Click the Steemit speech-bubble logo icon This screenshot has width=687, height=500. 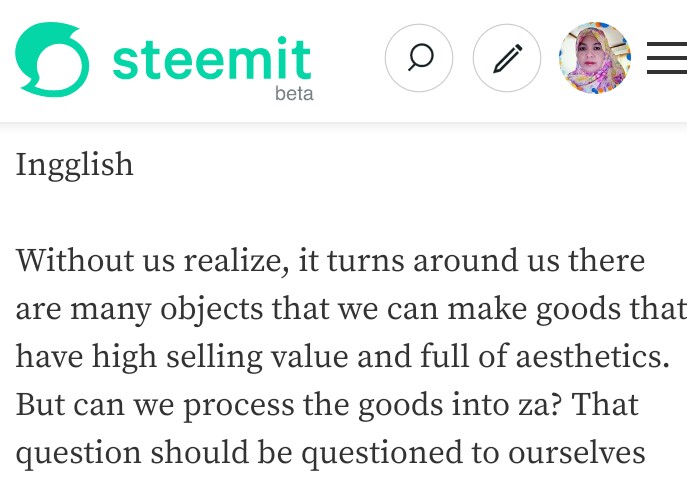pyautogui.click(x=51, y=59)
